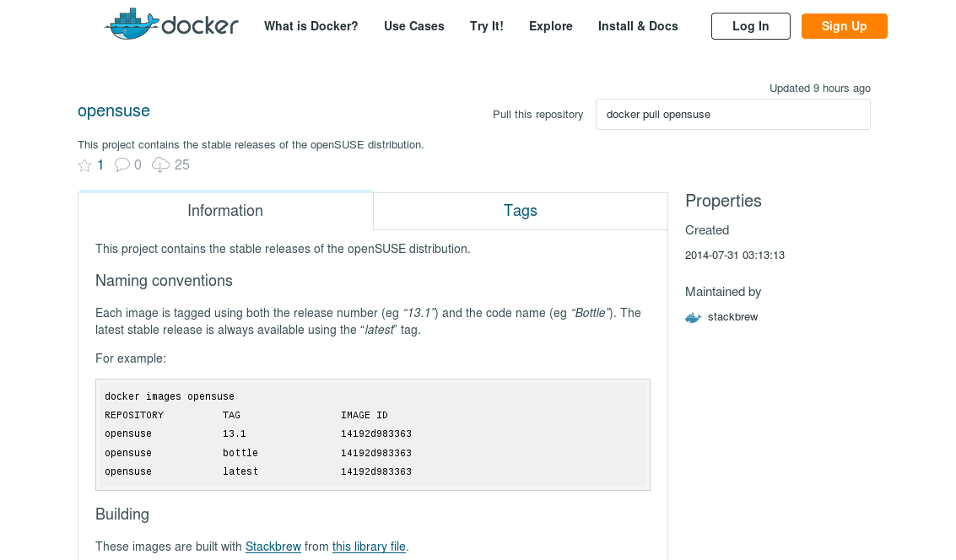Click the comments speech bubble icon
The image size is (956, 560).
pyautogui.click(x=122, y=165)
